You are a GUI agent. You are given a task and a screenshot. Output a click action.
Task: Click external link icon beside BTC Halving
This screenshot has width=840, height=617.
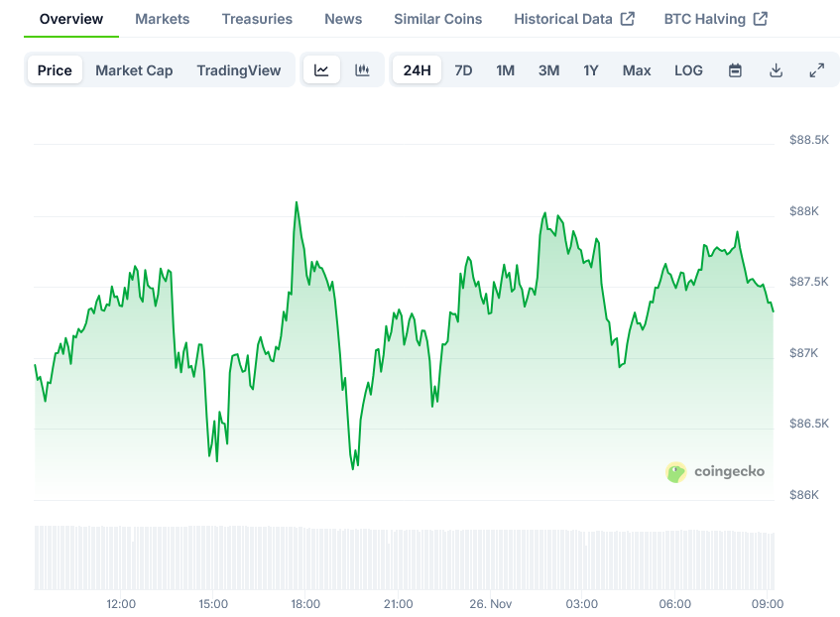tap(760, 19)
